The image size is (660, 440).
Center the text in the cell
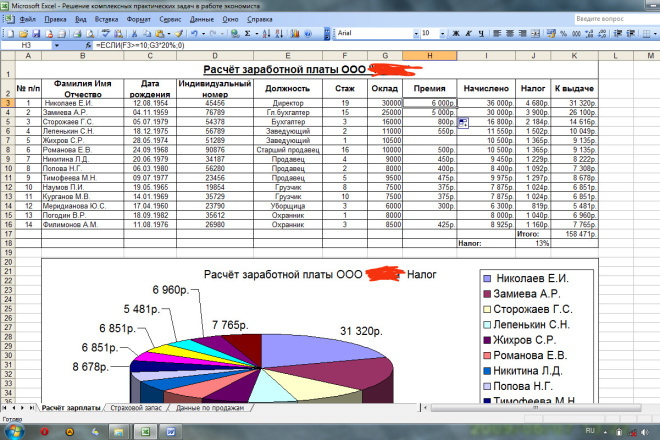coord(510,33)
